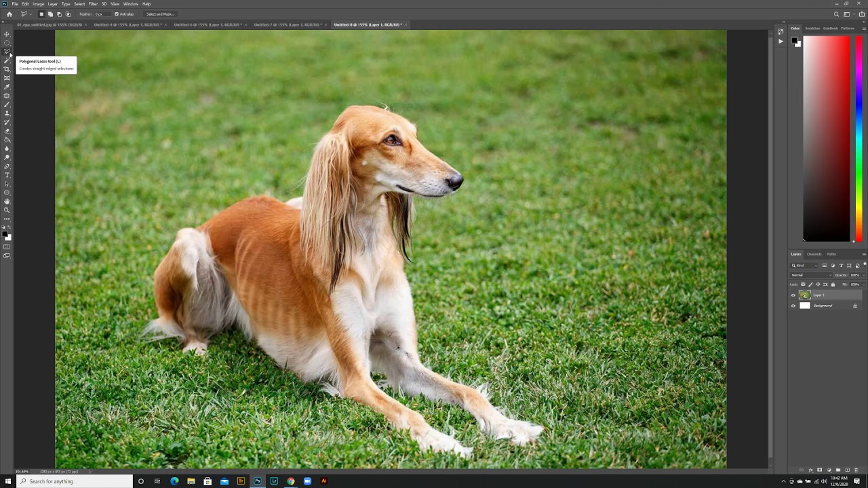This screenshot has height=488, width=868.
Task: Toggle type layer filter icon
Action: coord(841,265)
